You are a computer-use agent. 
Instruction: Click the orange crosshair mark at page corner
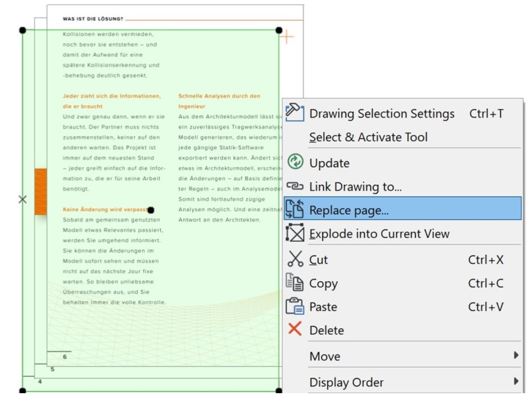tap(287, 37)
